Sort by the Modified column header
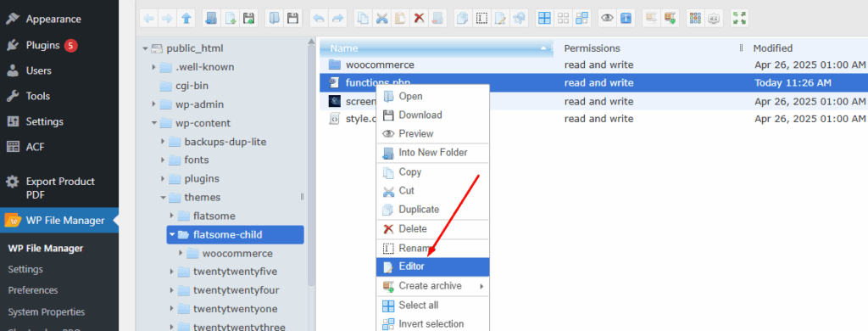Viewport: 868px width, 331px height. [806, 48]
